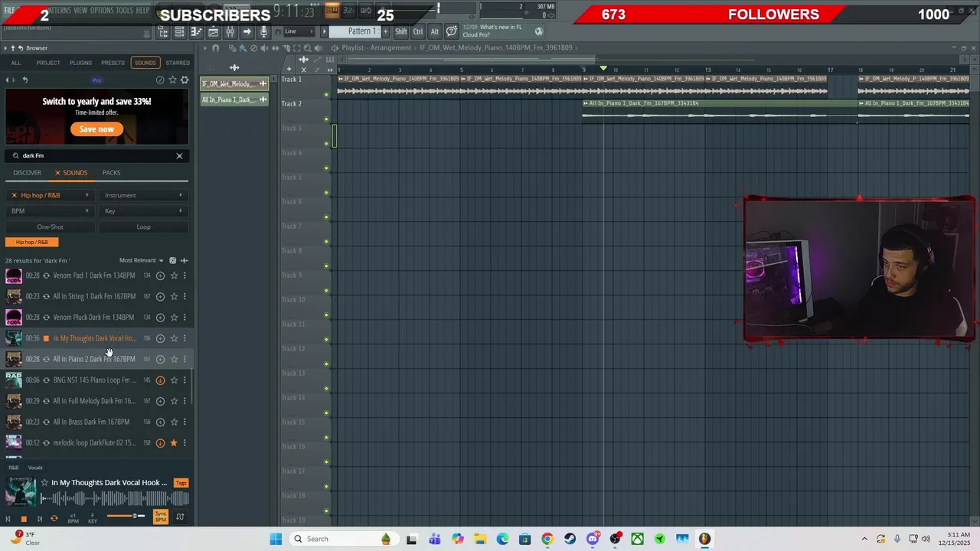Image resolution: width=980 pixels, height=551 pixels.
Task: Click the browser settings gear icon
Action: click(185, 80)
